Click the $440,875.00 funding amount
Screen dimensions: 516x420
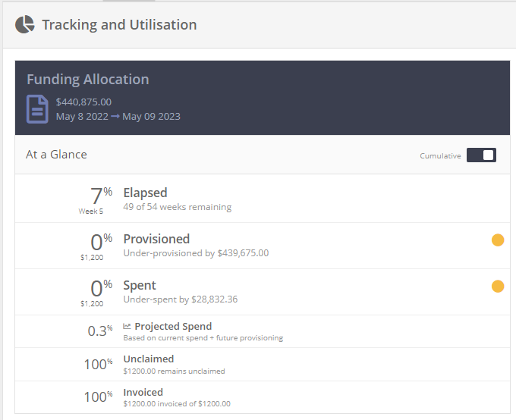[x=83, y=102]
